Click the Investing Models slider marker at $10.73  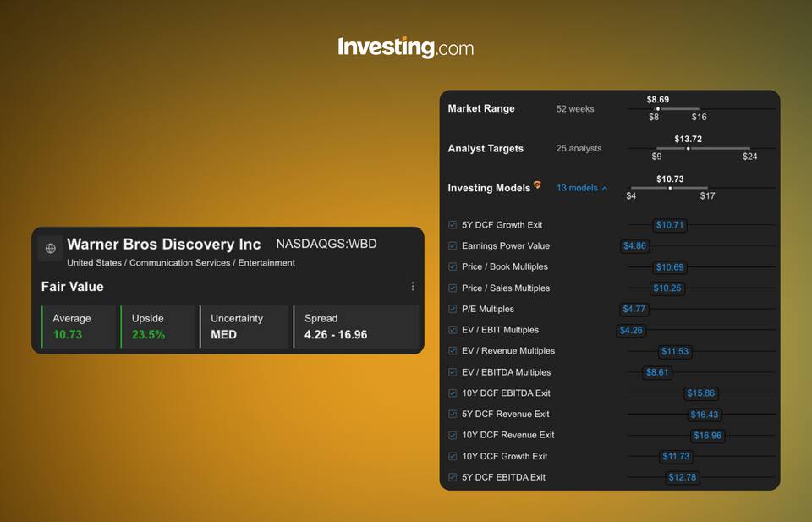coord(670,188)
